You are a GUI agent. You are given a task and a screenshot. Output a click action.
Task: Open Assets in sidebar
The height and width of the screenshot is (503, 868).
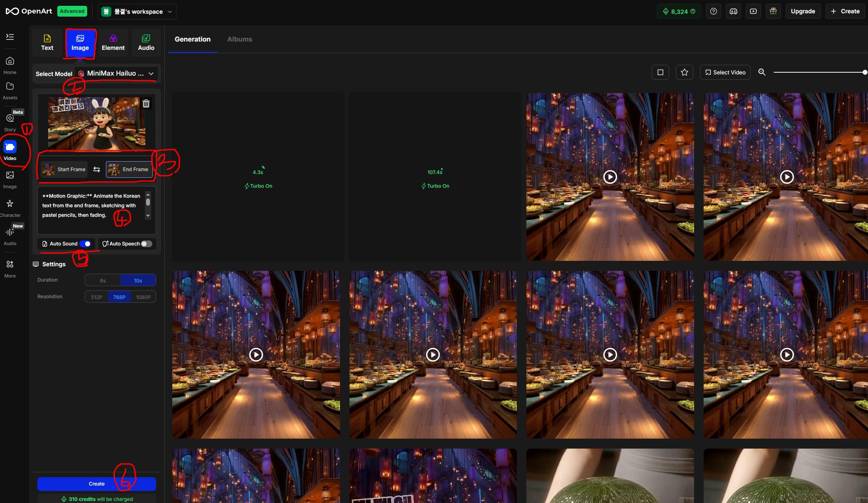coord(10,91)
